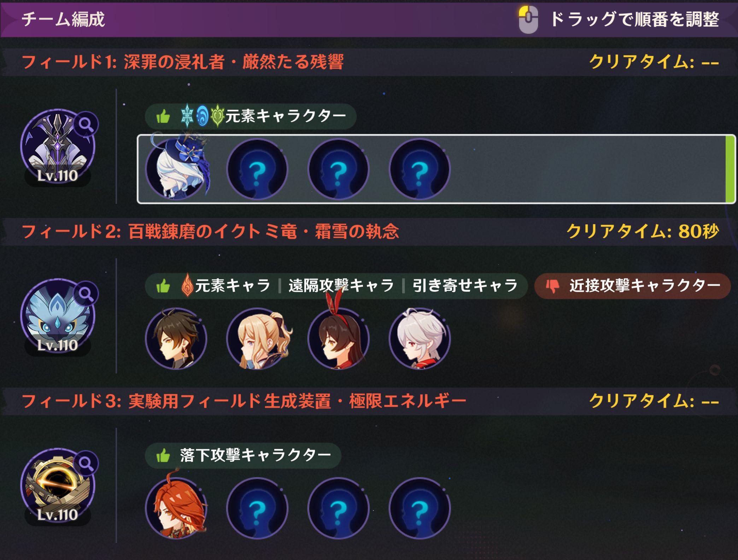This screenshot has width=738, height=560.
Task: Click last empty question-mark slot in Field 3
Action: (x=420, y=508)
